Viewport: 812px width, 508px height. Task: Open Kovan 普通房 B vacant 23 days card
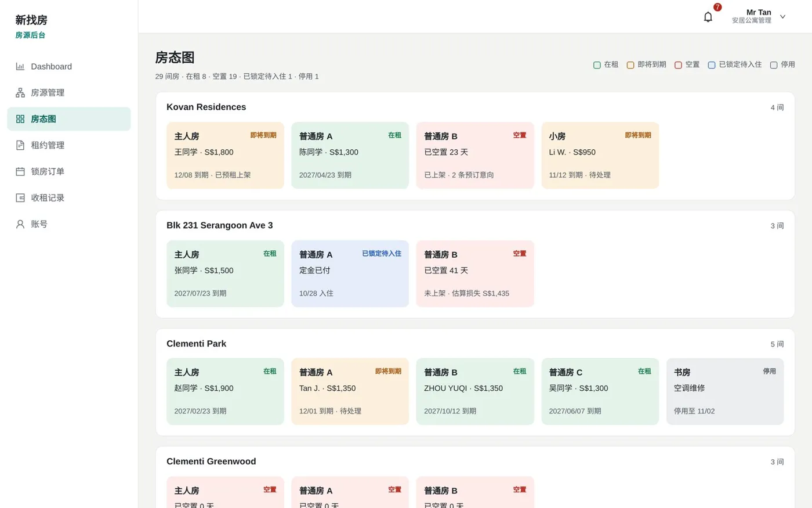475,155
